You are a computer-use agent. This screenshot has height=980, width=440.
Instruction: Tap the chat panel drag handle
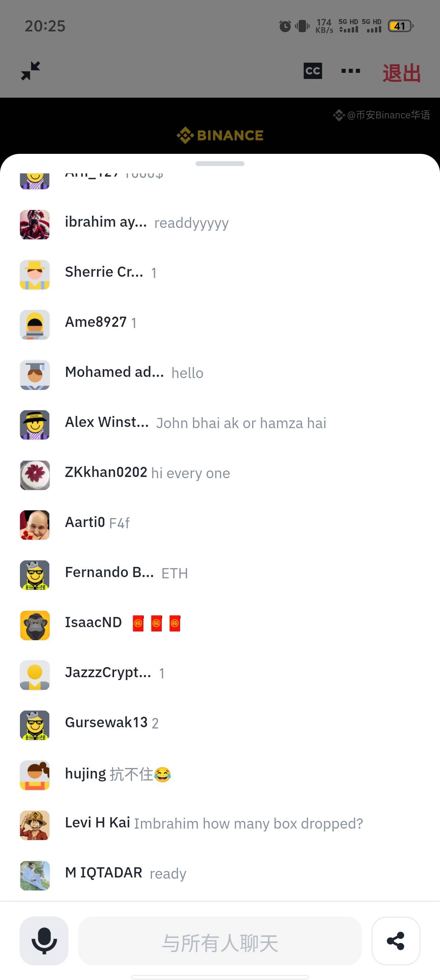point(220,164)
